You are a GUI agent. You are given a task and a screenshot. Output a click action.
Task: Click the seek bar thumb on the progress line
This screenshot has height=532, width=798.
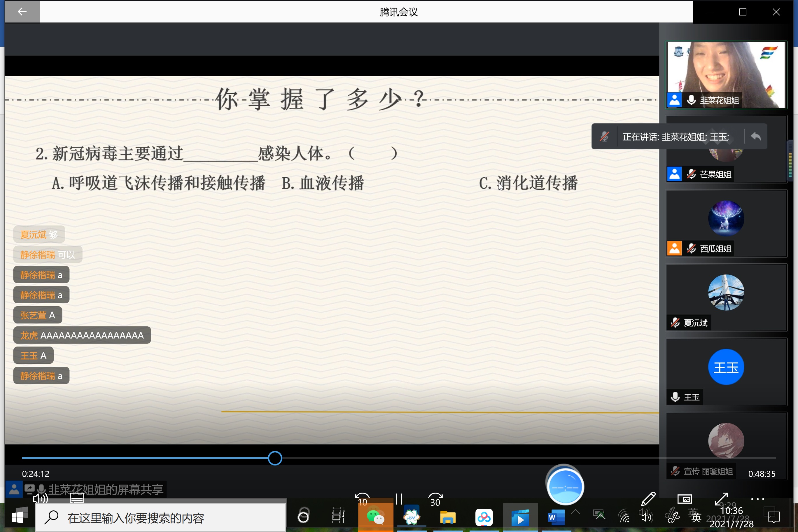coord(275,458)
